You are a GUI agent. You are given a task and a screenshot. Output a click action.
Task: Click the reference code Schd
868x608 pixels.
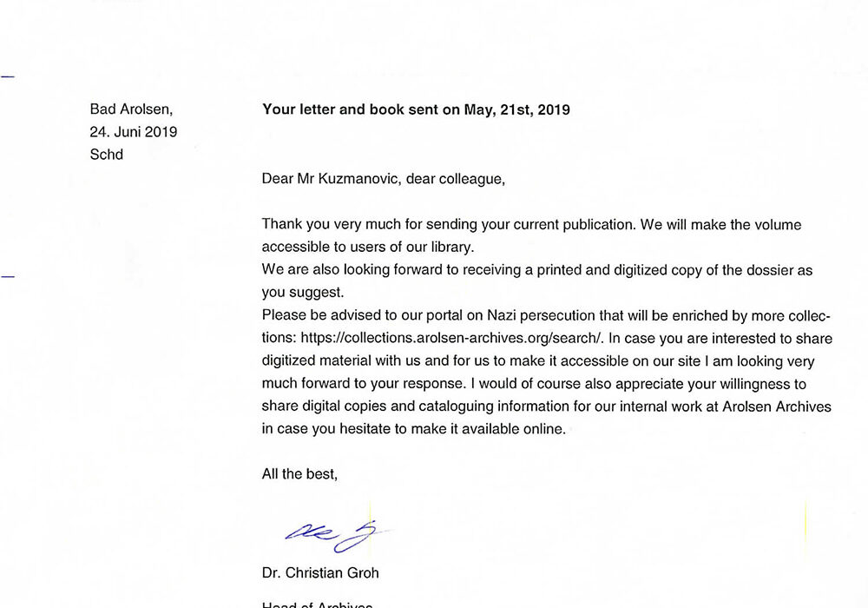pos(107,155)
